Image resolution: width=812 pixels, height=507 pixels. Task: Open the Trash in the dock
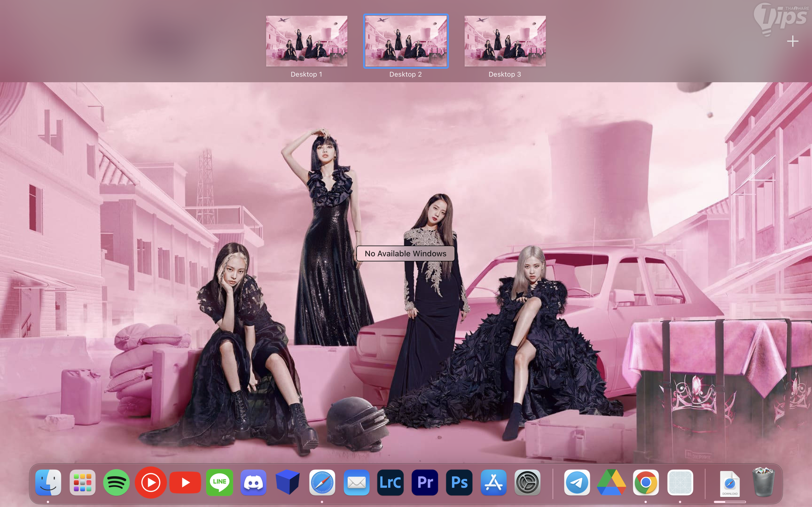(x=763, y=482)
